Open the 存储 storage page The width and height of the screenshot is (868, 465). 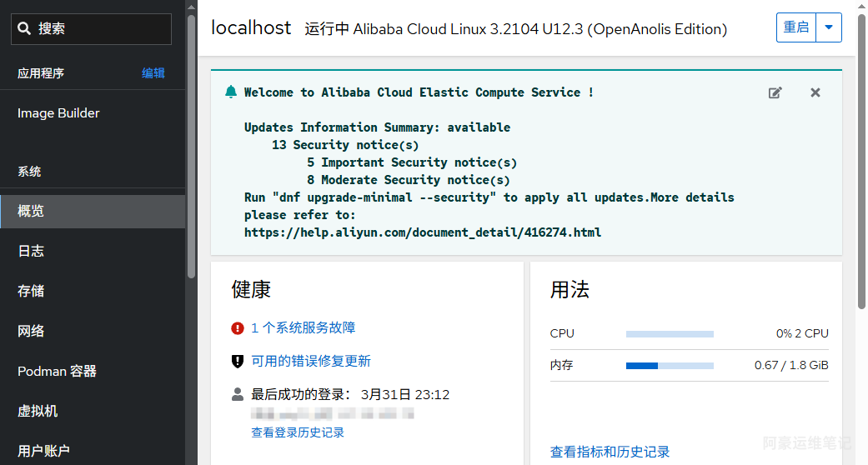click(31, 291)
